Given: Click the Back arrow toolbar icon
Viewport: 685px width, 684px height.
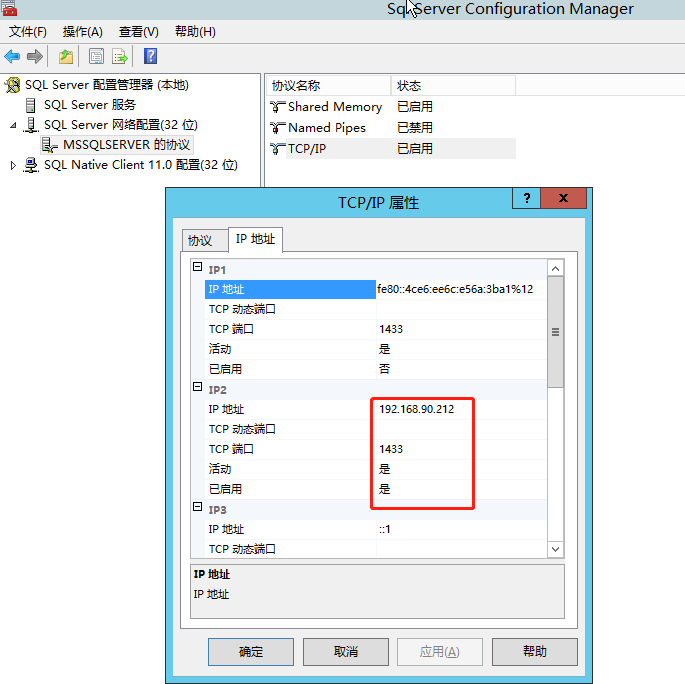Looking at the screenshot, I should coord(12,56).
